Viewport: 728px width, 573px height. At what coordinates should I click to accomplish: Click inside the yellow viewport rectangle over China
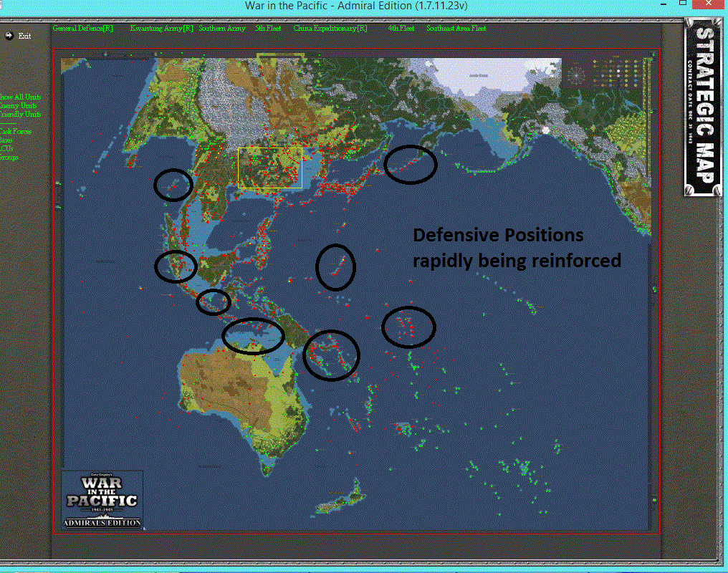270,168
